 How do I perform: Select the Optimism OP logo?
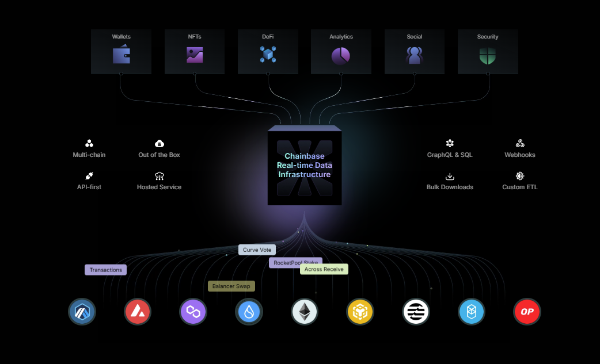(x=527, y=312)
